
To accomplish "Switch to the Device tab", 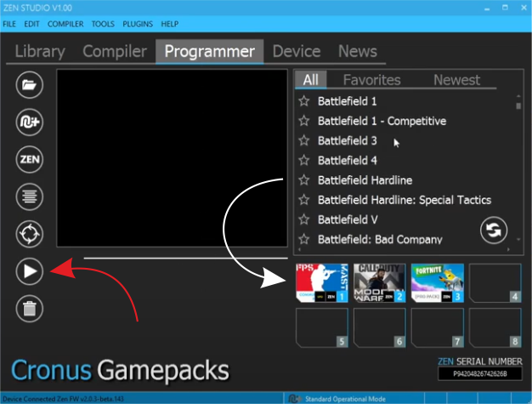I will point(296,52).
